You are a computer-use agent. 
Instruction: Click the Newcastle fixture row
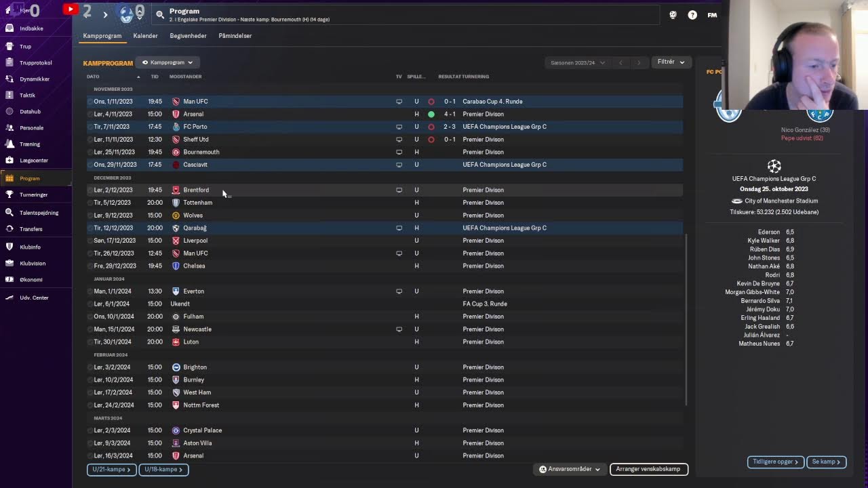click(384, 329)
